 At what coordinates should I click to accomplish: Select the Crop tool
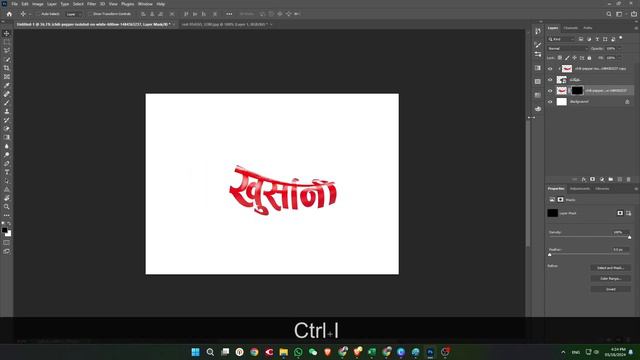point(7,68)
